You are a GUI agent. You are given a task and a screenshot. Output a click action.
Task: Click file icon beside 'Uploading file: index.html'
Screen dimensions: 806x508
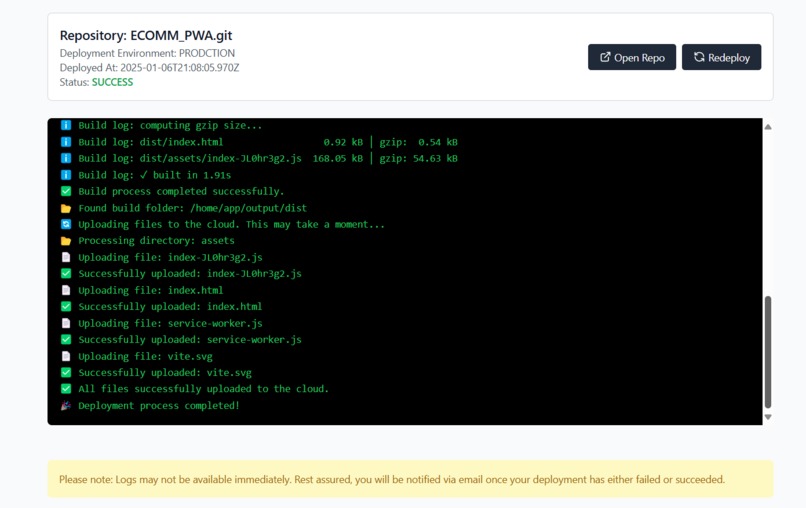(66, 290)
